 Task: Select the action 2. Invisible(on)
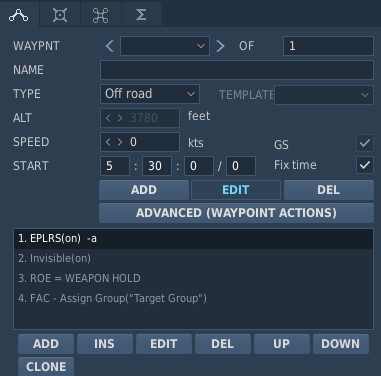(x=193, y=258)
